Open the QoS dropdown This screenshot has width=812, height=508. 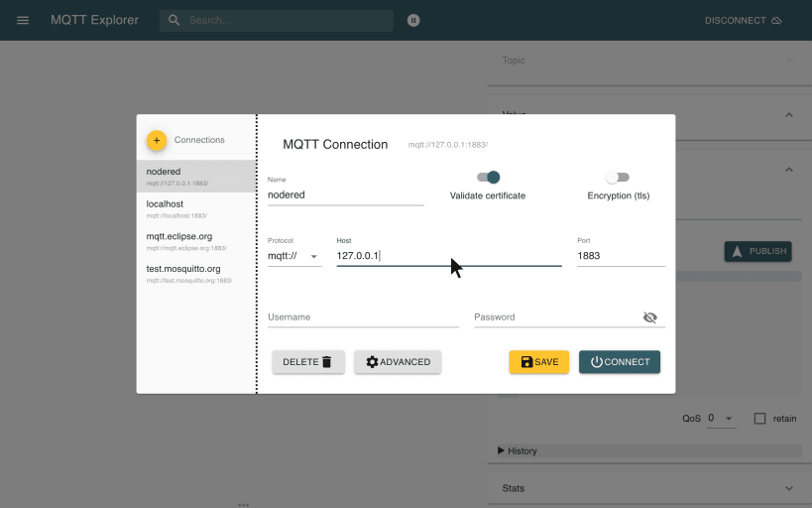(x=721, y=419)
